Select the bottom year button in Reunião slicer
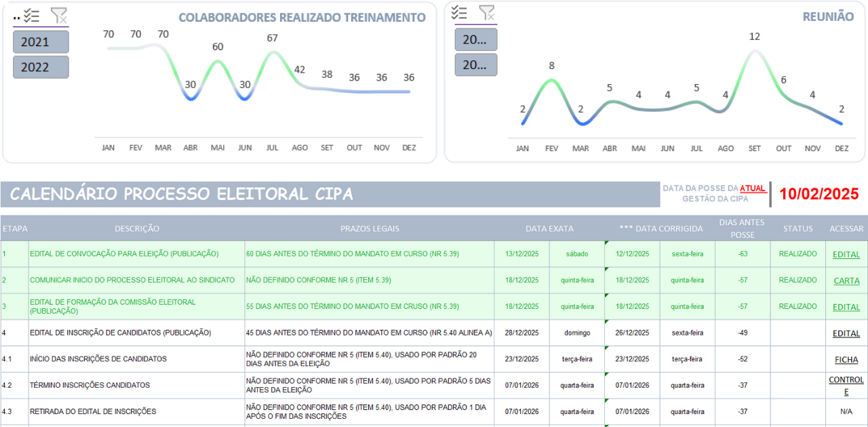This screenshot has width=868, height=427. coord(475,64)
